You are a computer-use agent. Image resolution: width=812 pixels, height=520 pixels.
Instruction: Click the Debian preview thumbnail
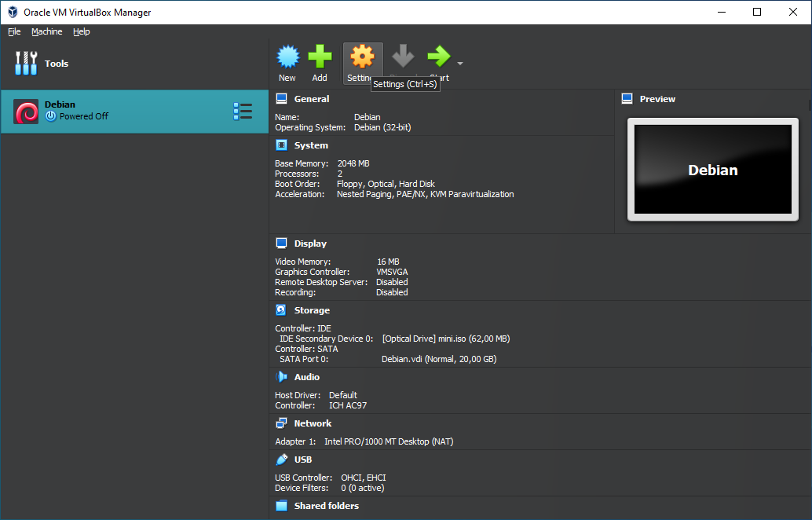(x=713, y=170)
